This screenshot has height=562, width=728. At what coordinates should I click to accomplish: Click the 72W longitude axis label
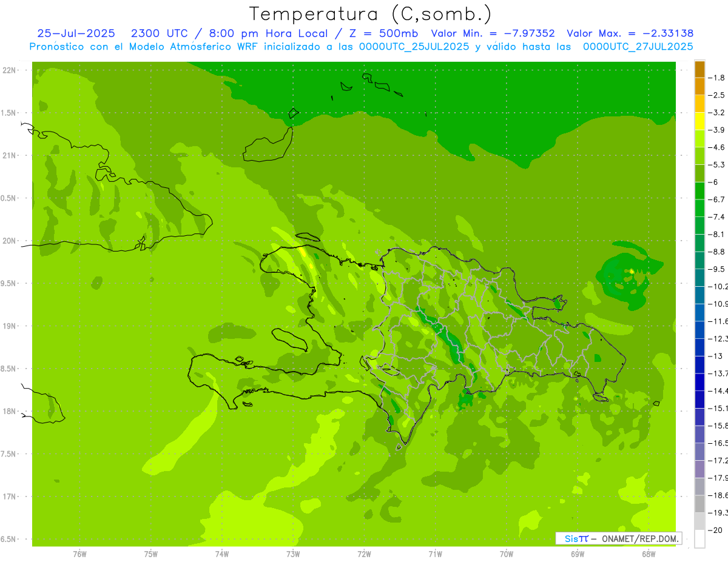pyautogui.click(x=364, y=554)
